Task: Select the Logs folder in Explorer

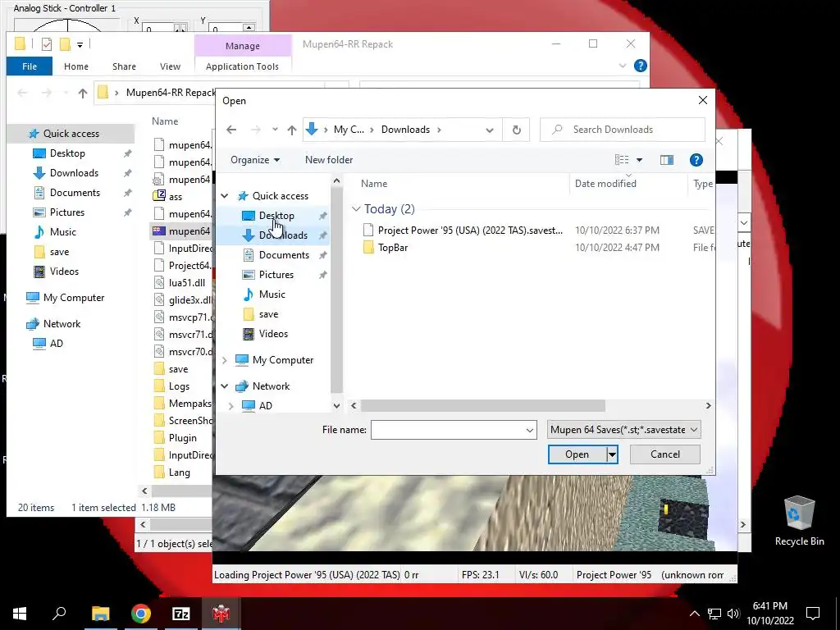Action: [x=179, y=386]
